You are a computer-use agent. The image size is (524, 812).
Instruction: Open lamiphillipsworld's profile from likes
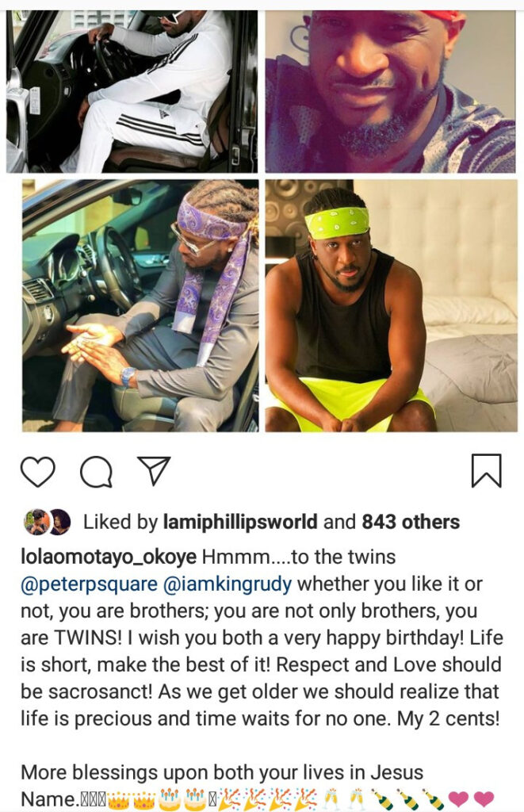click(240, 522)
